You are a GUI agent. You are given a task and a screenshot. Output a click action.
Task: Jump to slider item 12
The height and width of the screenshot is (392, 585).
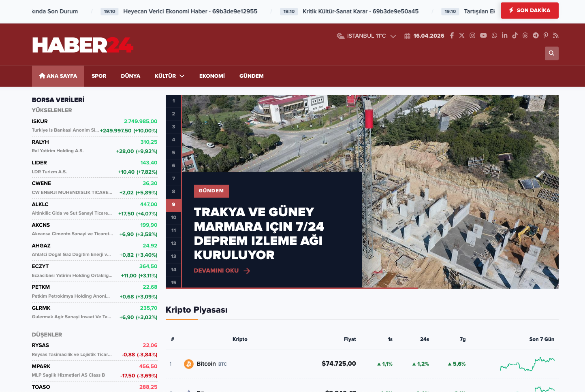173,243
